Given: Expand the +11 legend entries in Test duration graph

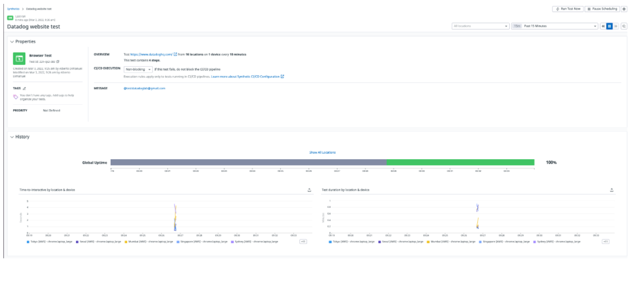Looking at the screenshot, I should tap(605, 241).
